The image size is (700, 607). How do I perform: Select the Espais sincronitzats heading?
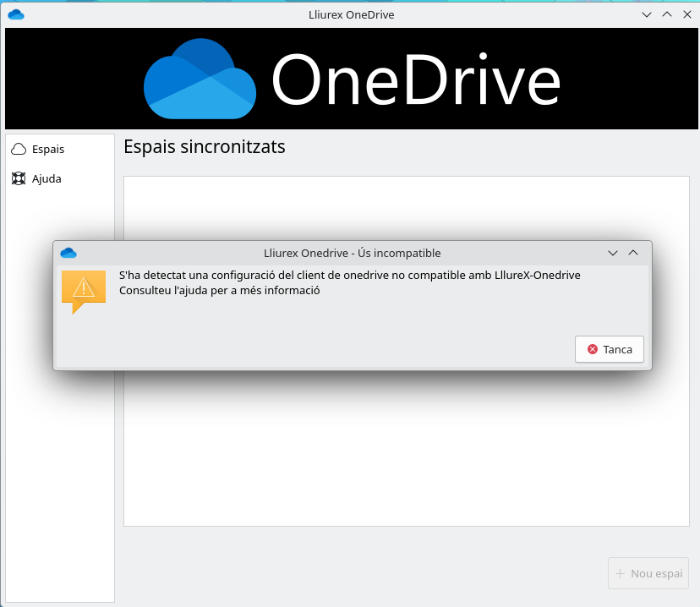click(x=205, y=146)
